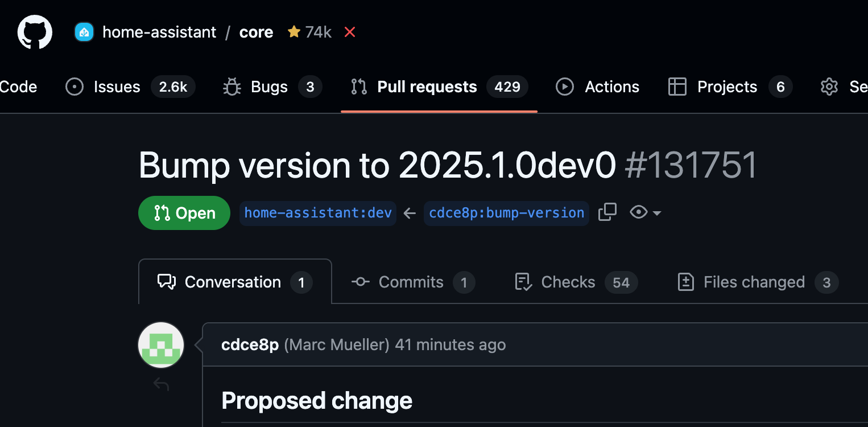Click the reply arrow icon under the avatar
This screenshot has width=868, height=427.
pyautogui.click(x=161, y=385)
